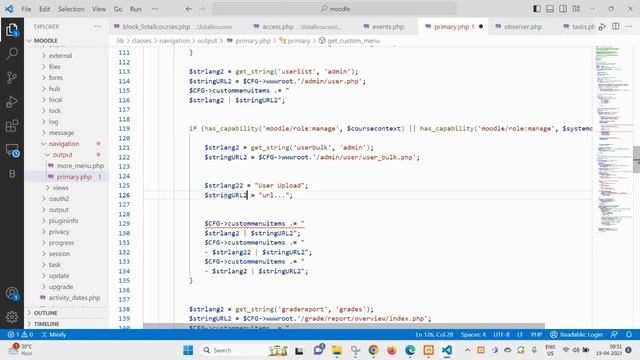Open the Edit menu
640x360 pixels.
[x=44, y=9]
